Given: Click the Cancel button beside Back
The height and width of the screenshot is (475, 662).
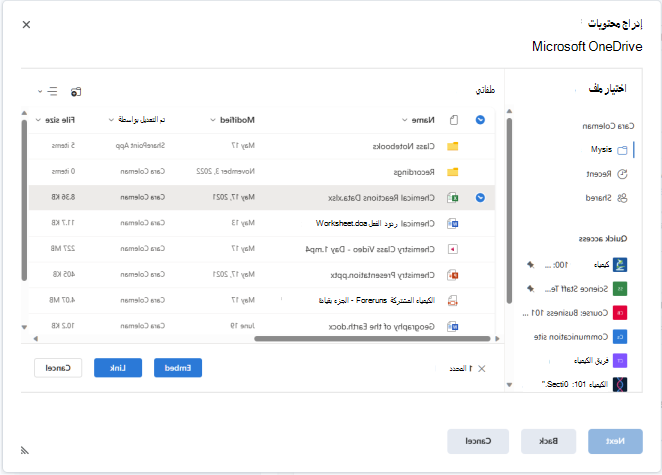Looking at the screenshot, I should tap(478, 441).
